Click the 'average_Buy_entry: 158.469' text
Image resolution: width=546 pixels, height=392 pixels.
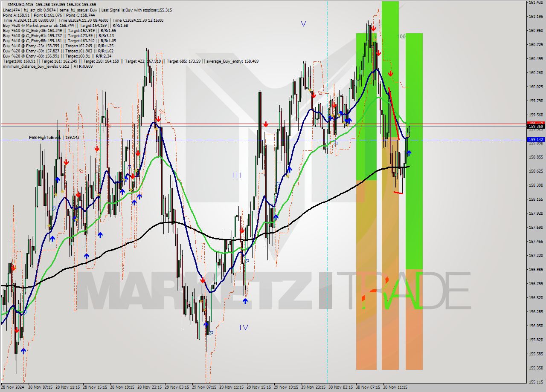tap(232, 61)
